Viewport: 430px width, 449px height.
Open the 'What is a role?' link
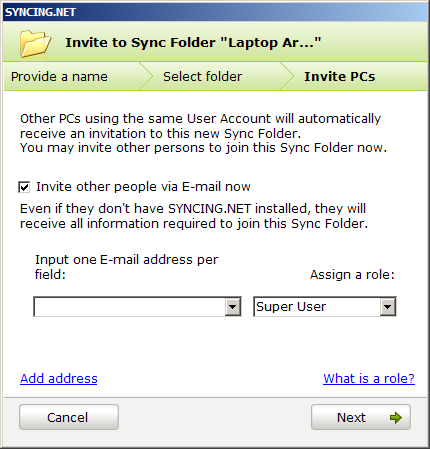369,379
